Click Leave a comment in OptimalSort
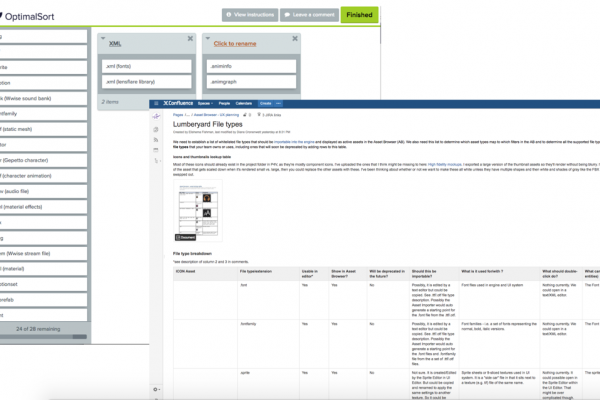The height and width of the screenshot is (400, 600). pos(309,15)
